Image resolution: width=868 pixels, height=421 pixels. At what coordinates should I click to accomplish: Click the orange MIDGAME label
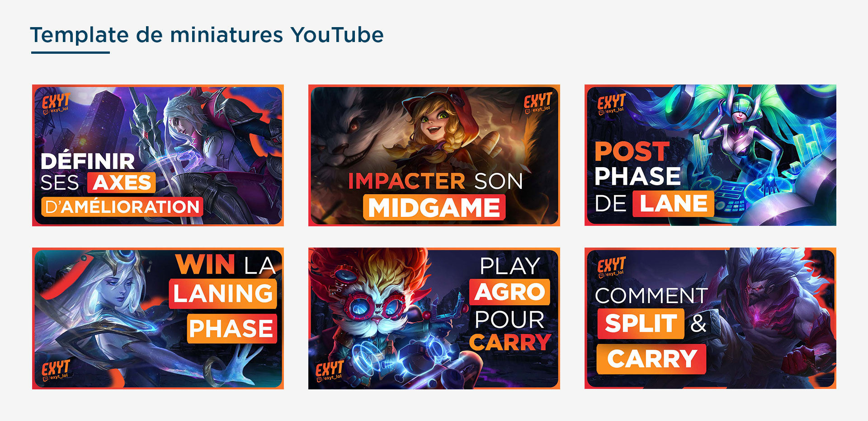click(434, 207)
